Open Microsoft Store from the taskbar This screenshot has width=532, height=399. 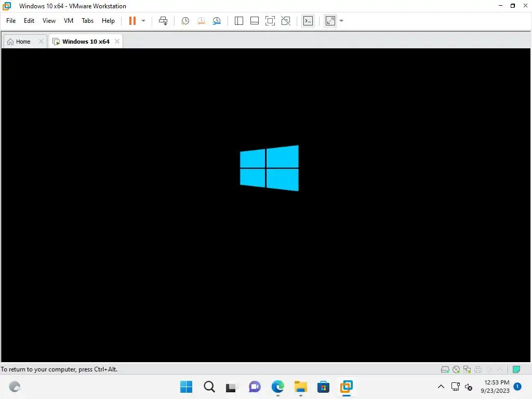(323, 387)
